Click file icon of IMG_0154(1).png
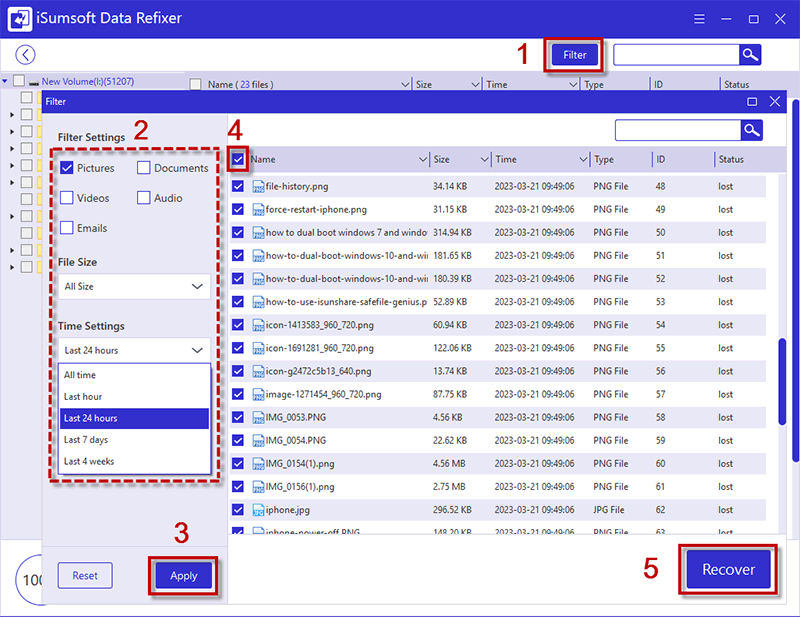 tap(258, 463)
